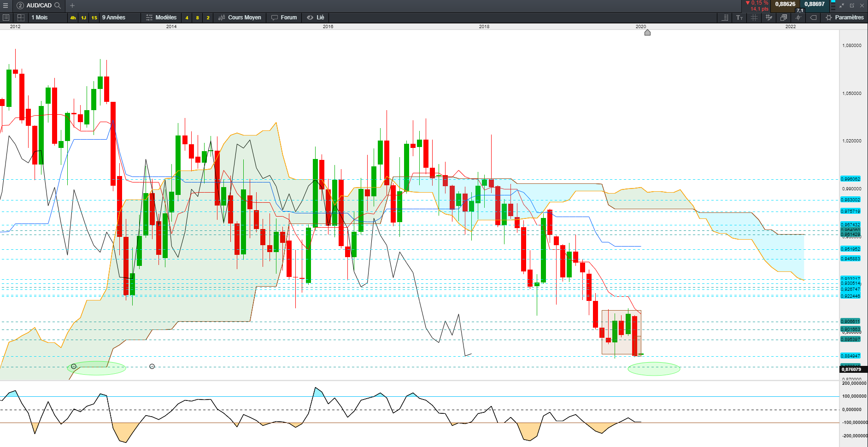Open the chart grid layout icon
The width and height of the screenshot is (868, 447).
(21, 18)
